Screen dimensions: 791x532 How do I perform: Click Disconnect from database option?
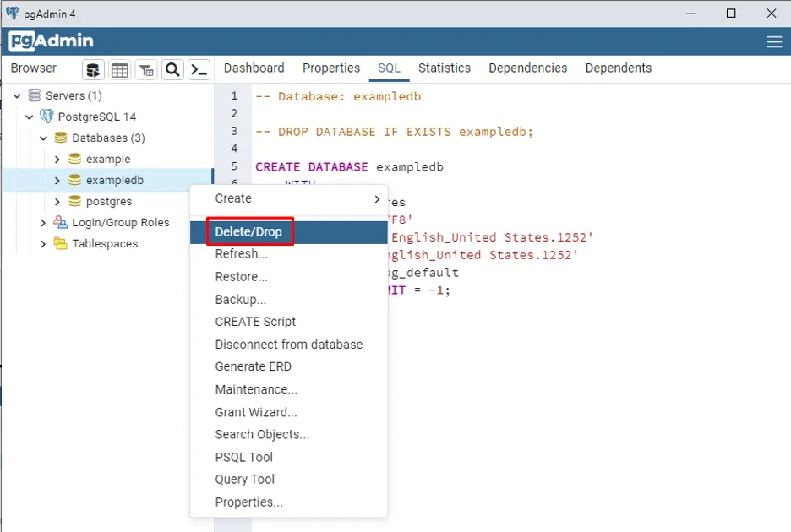coord(288,345)
